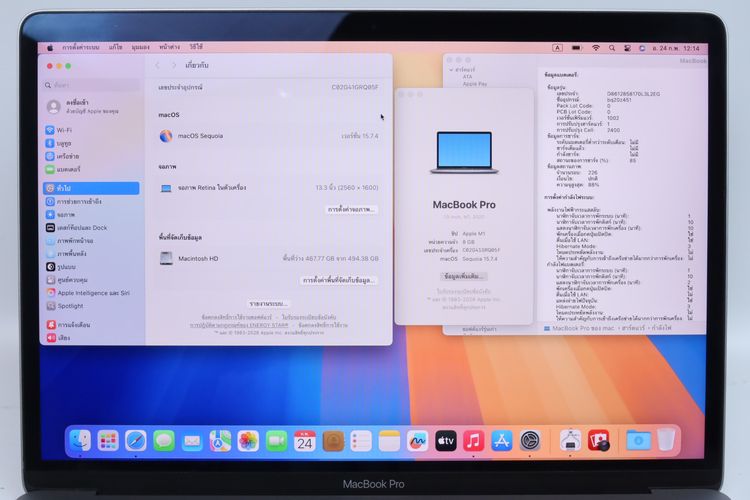Open Bluetooth (บลูทูธ) in settings sidebar

pos(58,143)
